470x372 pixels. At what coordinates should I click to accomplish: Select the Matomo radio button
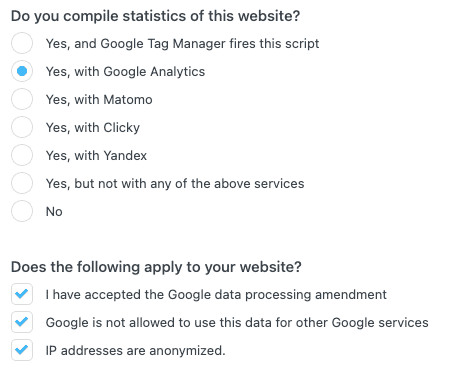tap(22, 99)
